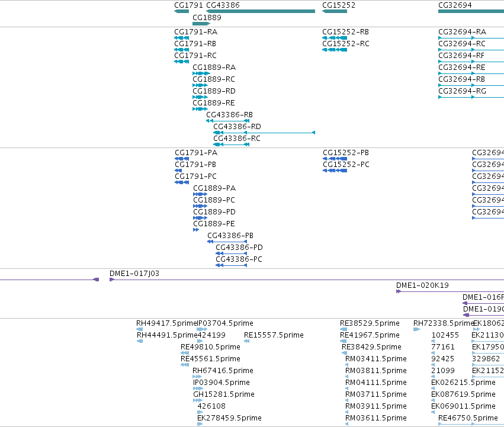
Task: Choose protein CG15252-PB
Action: click(346, 153)
